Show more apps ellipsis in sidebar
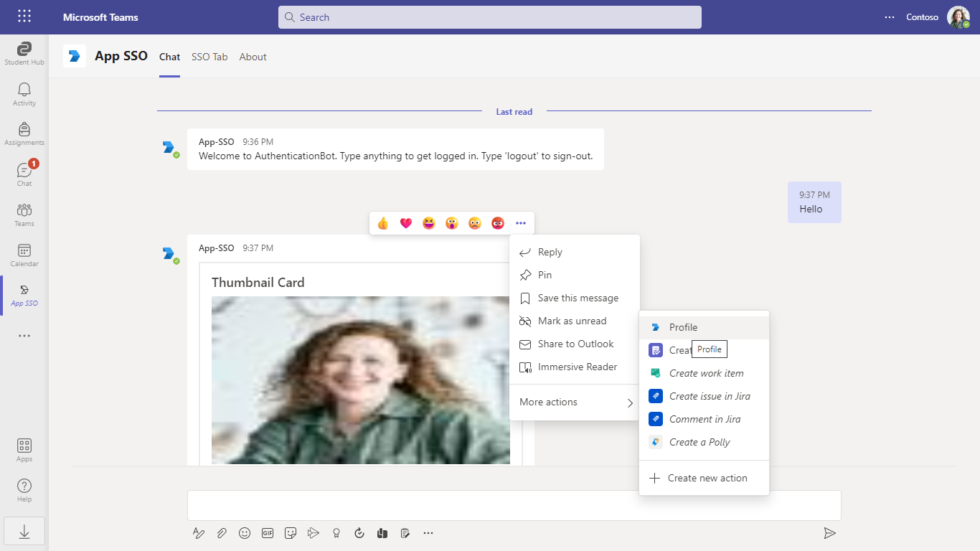Viewport: 980px width, 551px height. [x=24, y=336]
